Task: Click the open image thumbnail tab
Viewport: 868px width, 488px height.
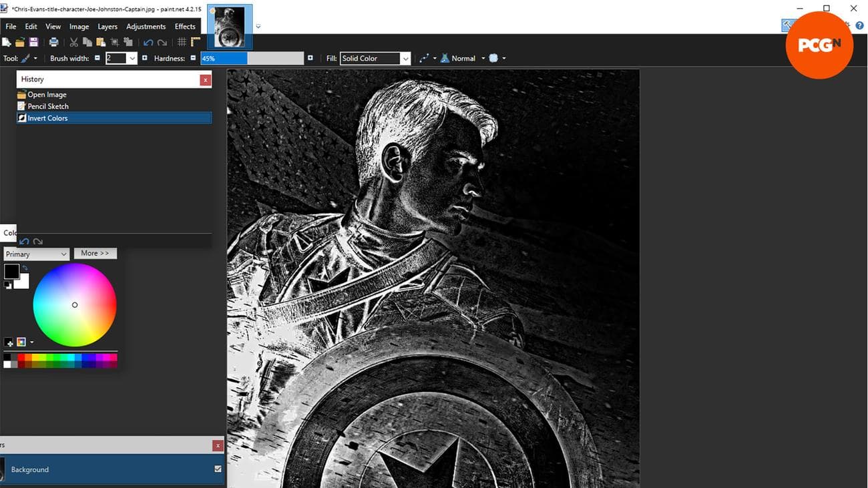Action: point(230,27)
